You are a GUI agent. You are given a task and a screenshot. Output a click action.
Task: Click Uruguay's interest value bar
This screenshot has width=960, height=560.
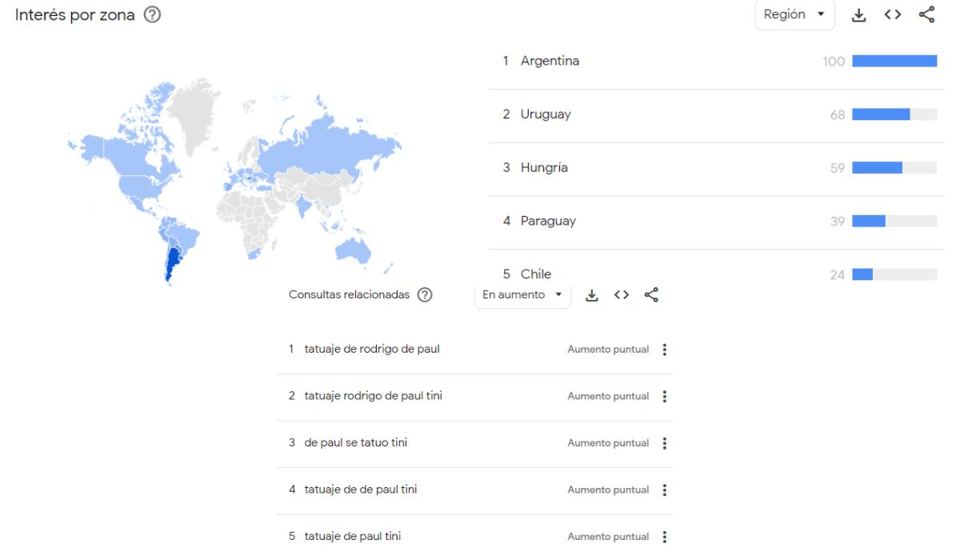[880, 114]
